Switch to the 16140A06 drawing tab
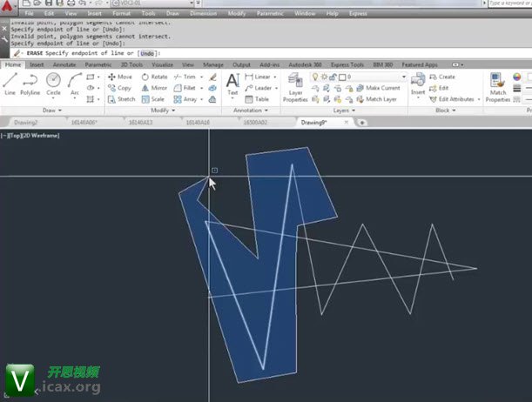Screen dimensions: 532x402 [84, 123]
